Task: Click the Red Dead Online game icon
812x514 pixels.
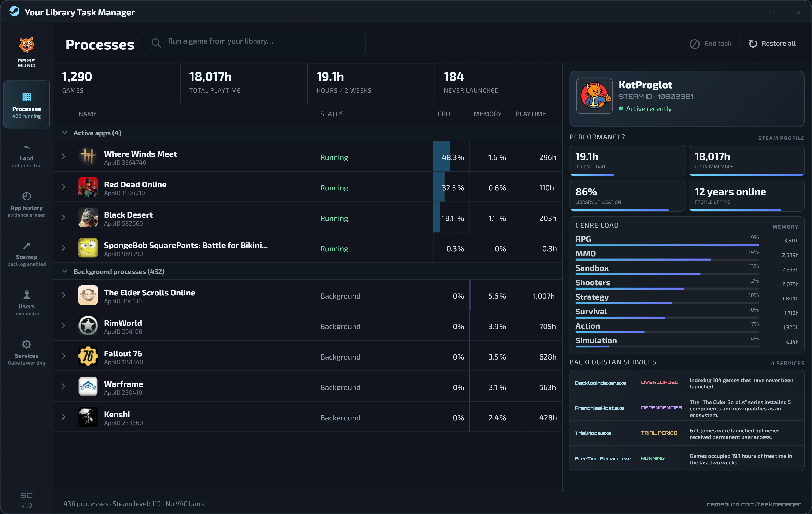Action: (88, 187)
